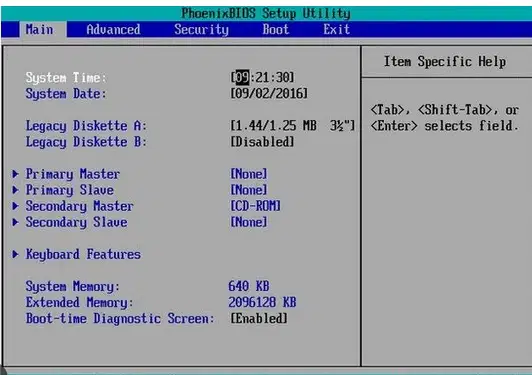Select the Boot-time Diagnostic Screen label
The width and height of the screenshot is (532, 375).
click(120, 319)
